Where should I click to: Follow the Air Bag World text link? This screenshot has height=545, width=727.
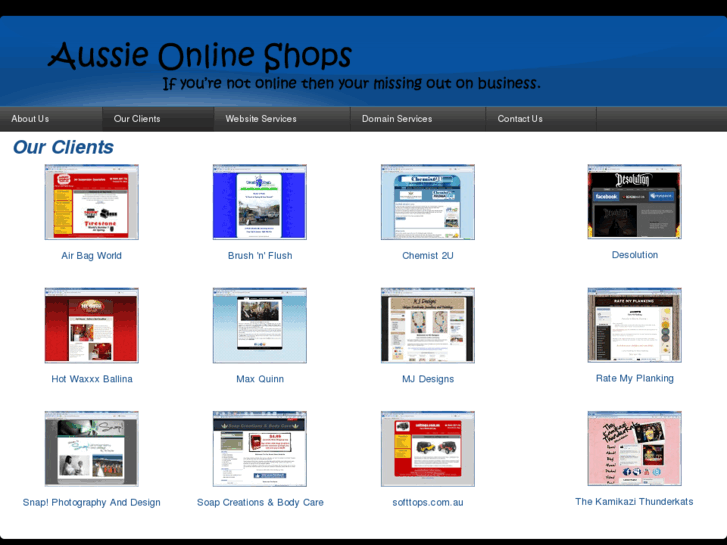tap(91, 256)
